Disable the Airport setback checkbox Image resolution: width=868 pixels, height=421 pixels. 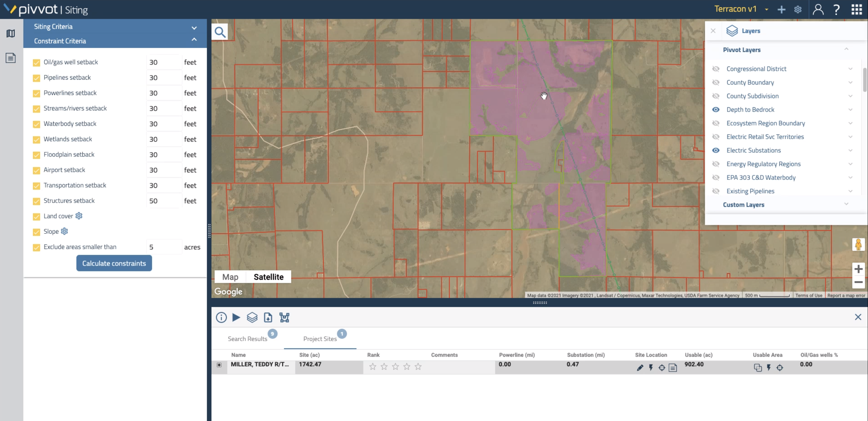(x=36, y=170)
